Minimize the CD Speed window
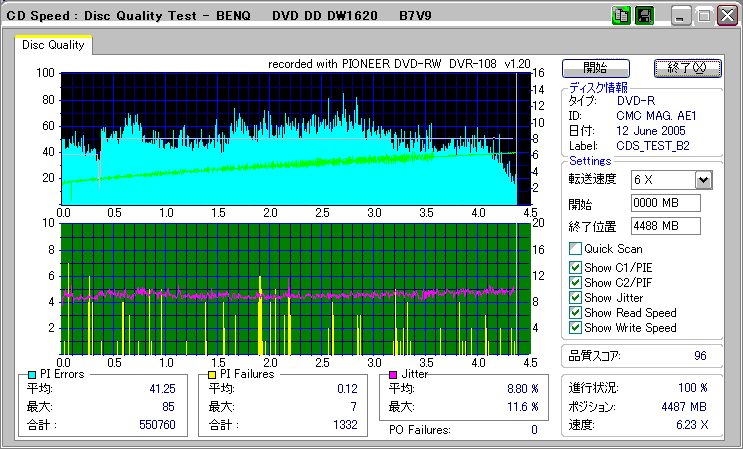 (x=682, y=16)
